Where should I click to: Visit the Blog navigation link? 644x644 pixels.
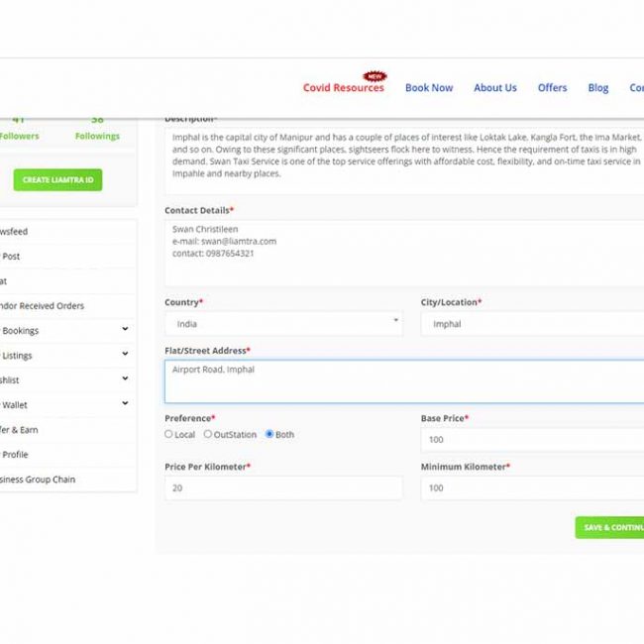coord(598,88)
